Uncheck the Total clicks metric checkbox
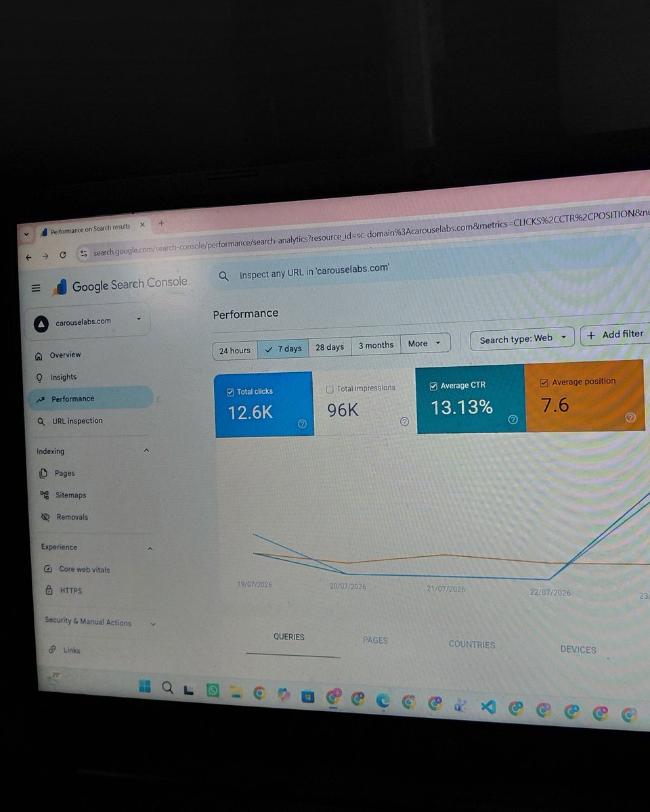 pos(230,392)
